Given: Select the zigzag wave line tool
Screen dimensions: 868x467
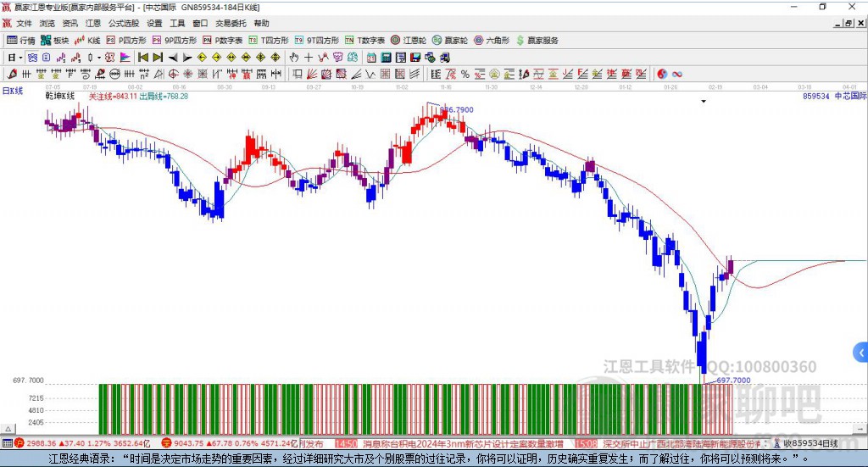Looking at the screenshot, I should 371,74.
